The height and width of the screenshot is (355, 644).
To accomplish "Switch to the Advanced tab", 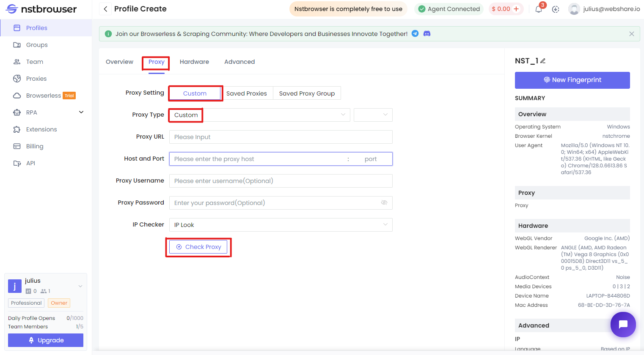I will (x=239, y=62).
